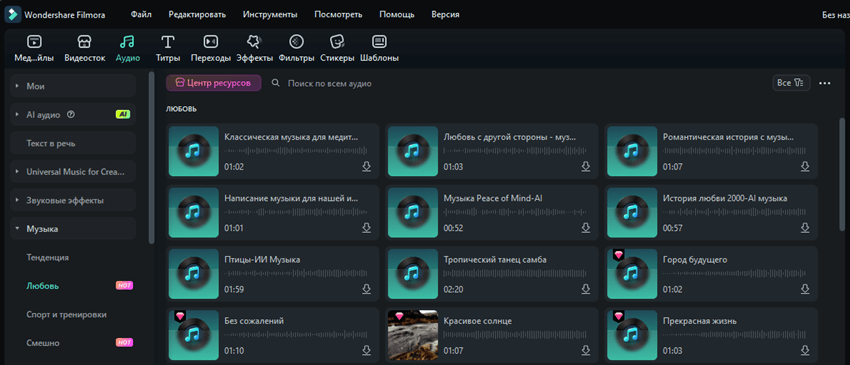
Task: Select the Аудио tab
Action: click(128, 48)
